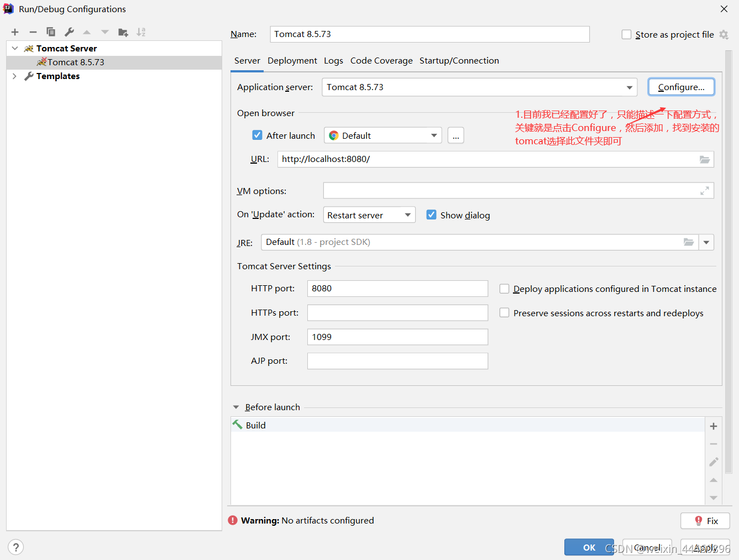
Task: Toggle Store as project file checkbox
Action: (626, 34)
